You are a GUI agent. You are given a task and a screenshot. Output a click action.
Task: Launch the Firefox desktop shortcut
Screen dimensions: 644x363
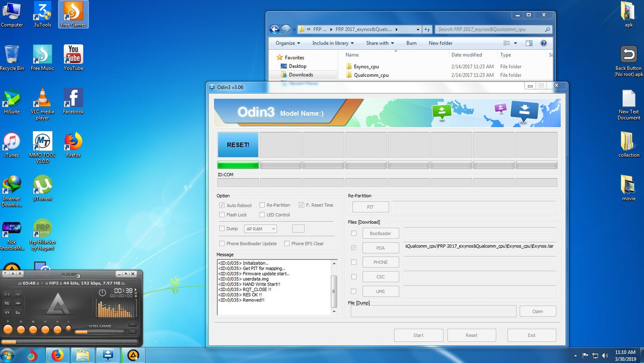click(73, 144)
